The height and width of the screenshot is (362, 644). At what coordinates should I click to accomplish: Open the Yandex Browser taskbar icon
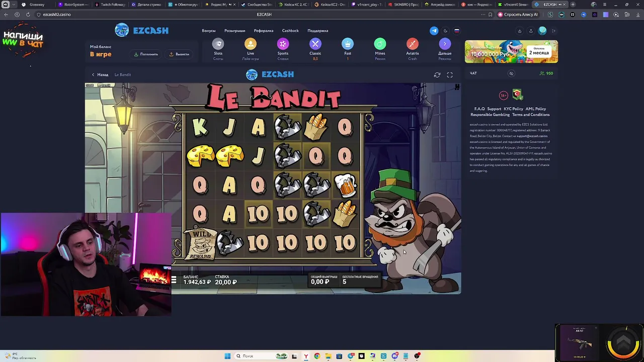tap(306, 356)
